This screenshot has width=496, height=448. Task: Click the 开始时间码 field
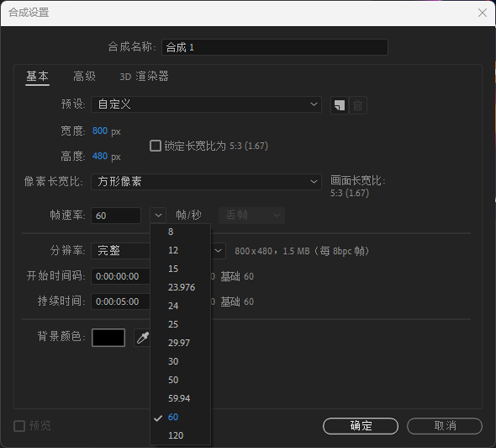[x=121, y=276]
